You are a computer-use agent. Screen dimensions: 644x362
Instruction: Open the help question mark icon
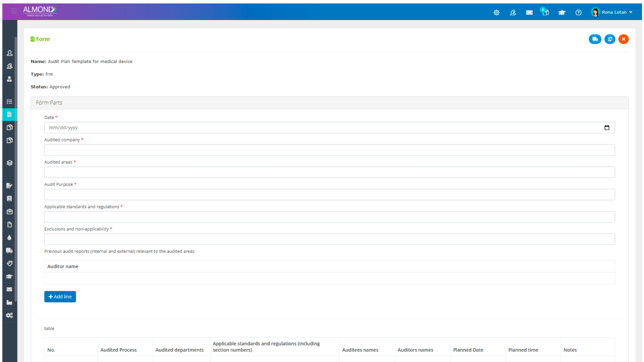pyautogui.click(x=578, y=12)
